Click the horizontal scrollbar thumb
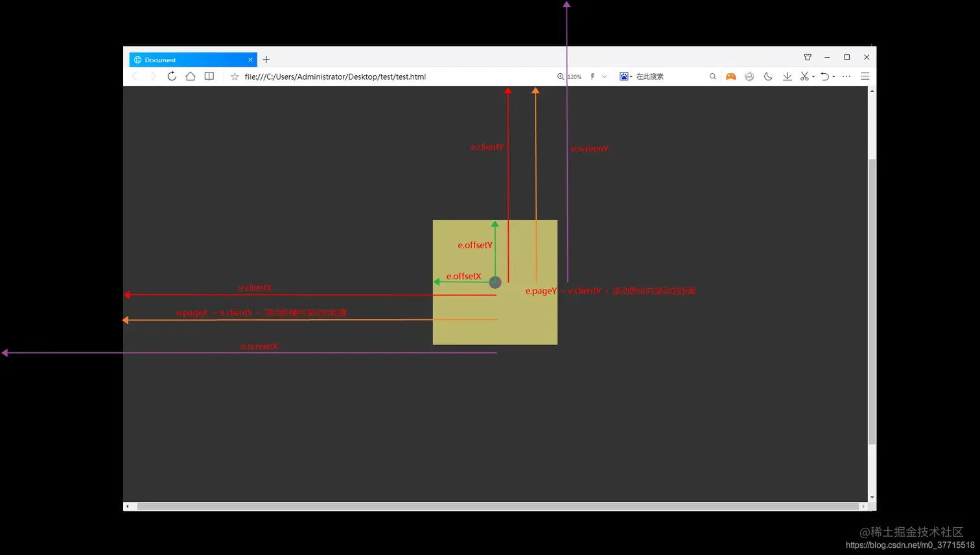 click(x=498, y=506)
